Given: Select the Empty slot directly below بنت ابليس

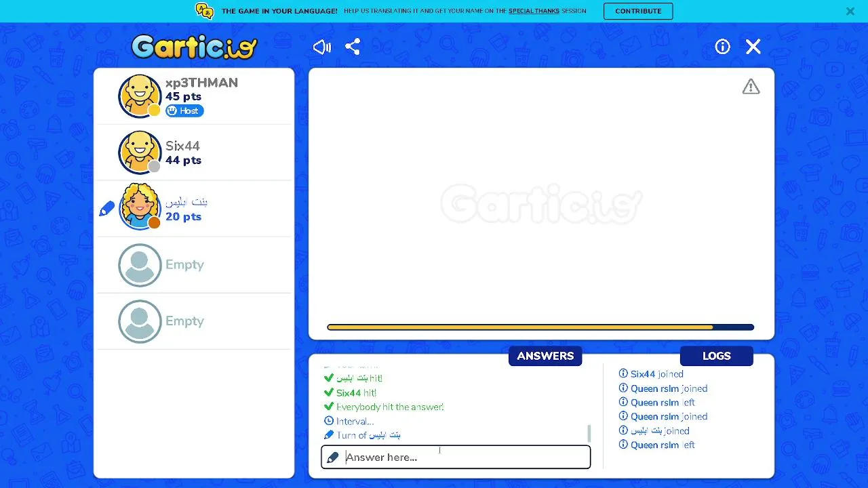Looking at the screenshot, I should 195,265.
